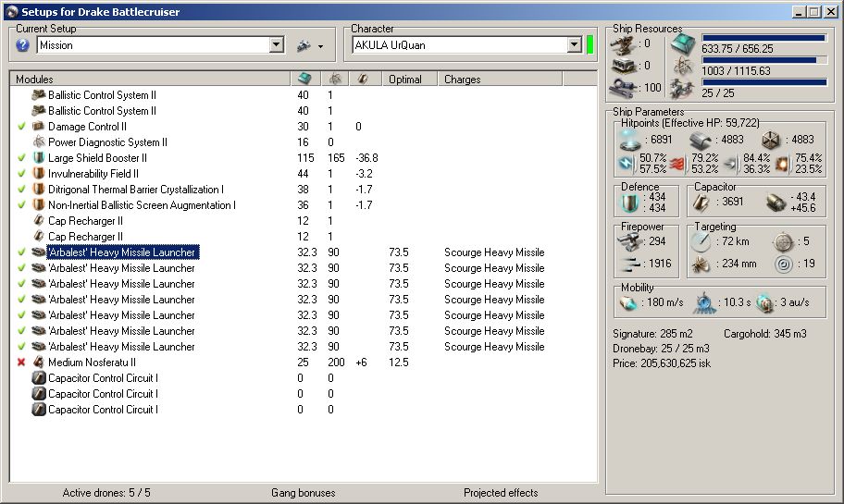Toggle Damage Control II active checkmark
The height and width of the screenshot is (504, 844).
21,127
